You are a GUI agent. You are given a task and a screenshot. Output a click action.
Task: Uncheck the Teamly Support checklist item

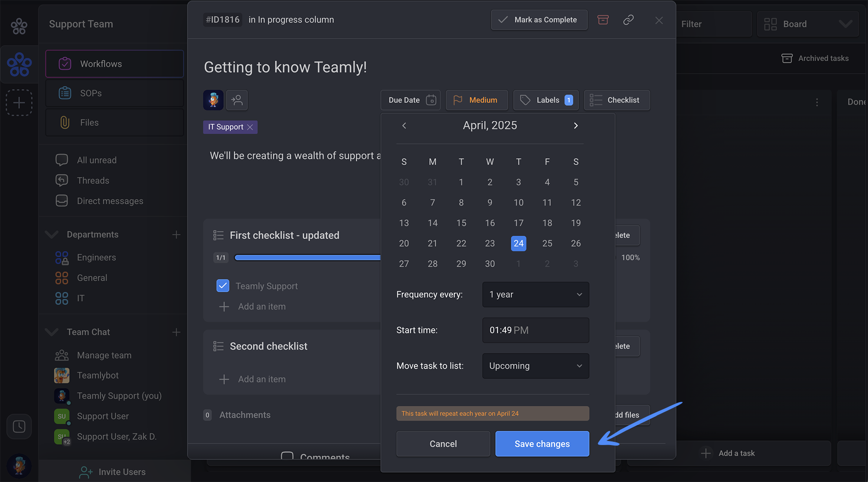coord(223,286)
